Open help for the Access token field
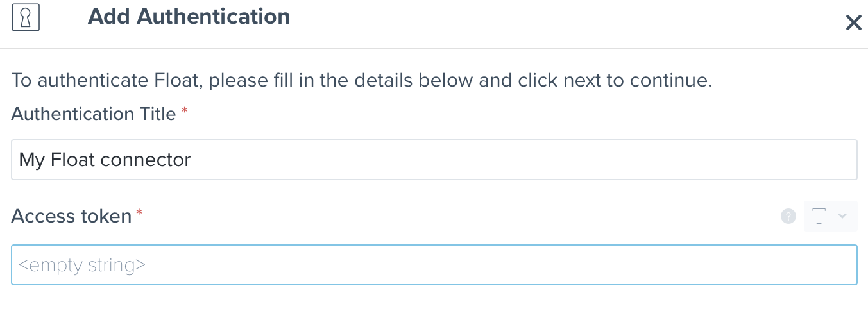This screenshot has height=329, width=868. click(788, 217)
